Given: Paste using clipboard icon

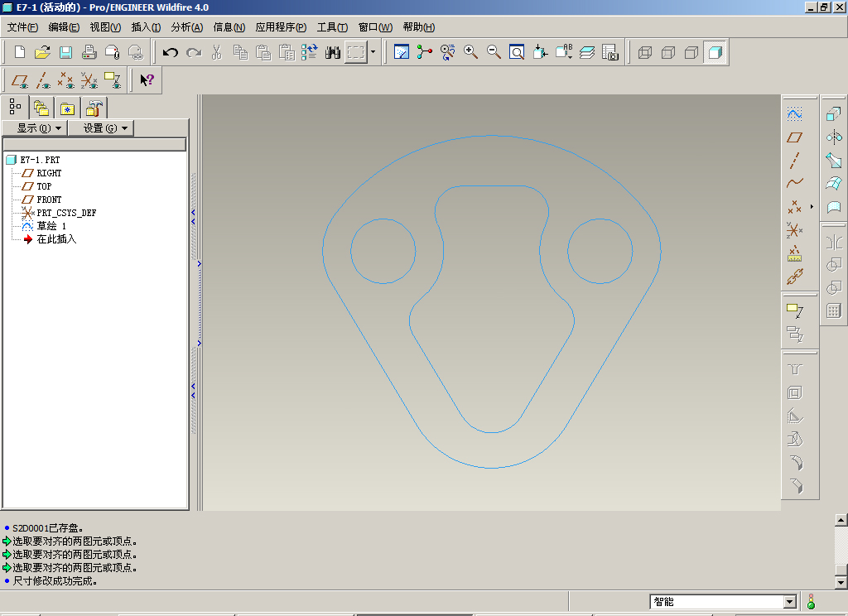Looking at the screenshot, I should [263, 52].
